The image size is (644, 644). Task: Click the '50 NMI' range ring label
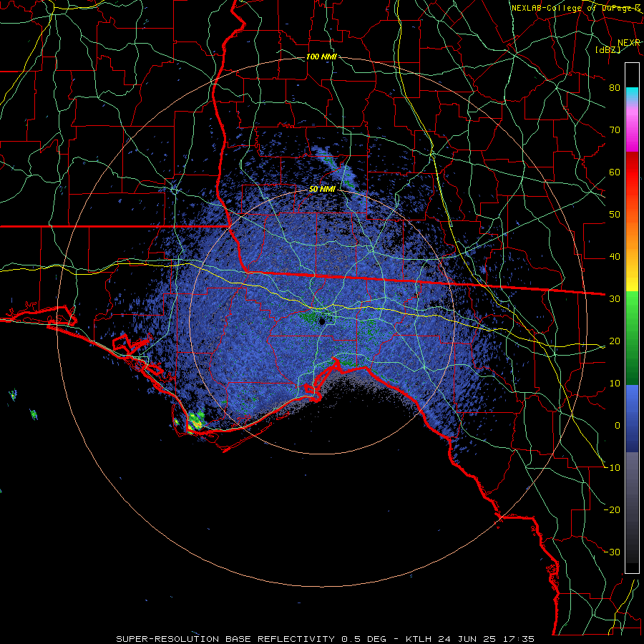coord(322,190)
